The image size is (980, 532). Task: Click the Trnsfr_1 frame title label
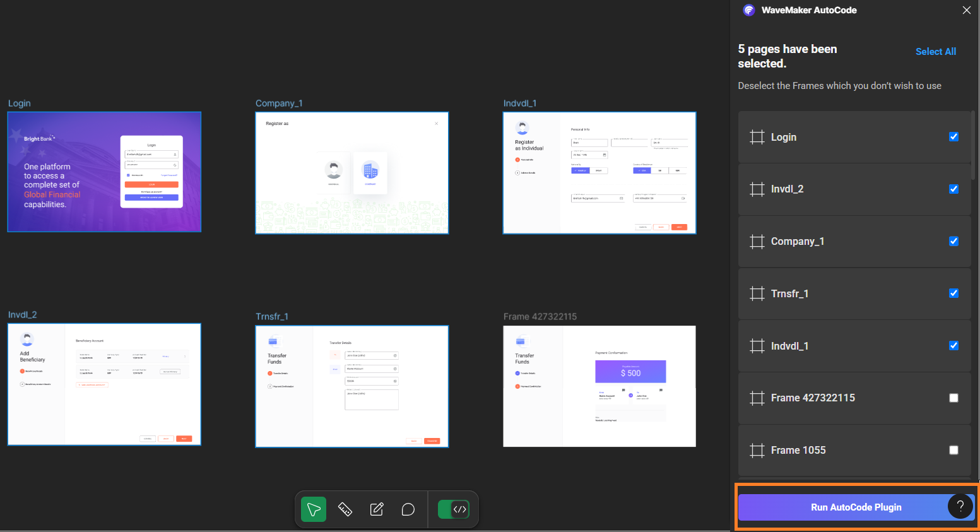click(272, 316)
